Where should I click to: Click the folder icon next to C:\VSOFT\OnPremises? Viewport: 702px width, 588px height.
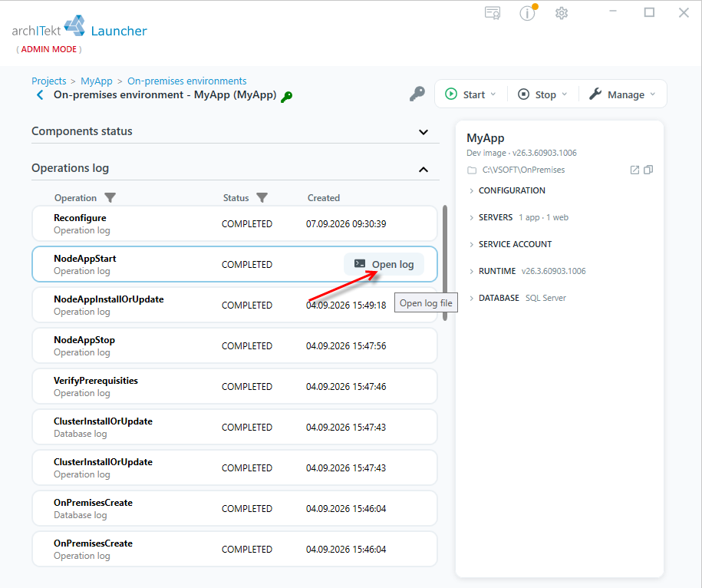(x=472, y=170)
